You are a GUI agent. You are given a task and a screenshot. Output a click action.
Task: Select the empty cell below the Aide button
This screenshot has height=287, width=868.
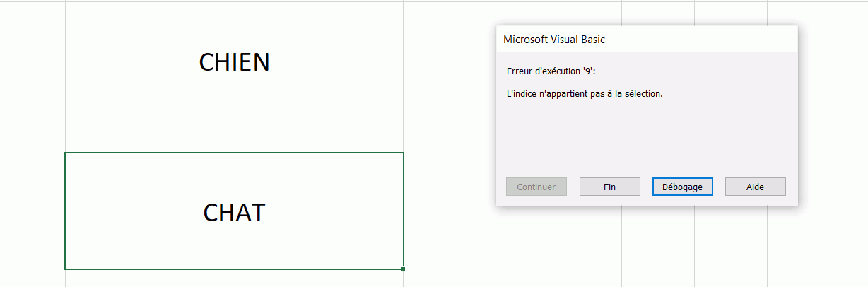[x=731, y=240]
